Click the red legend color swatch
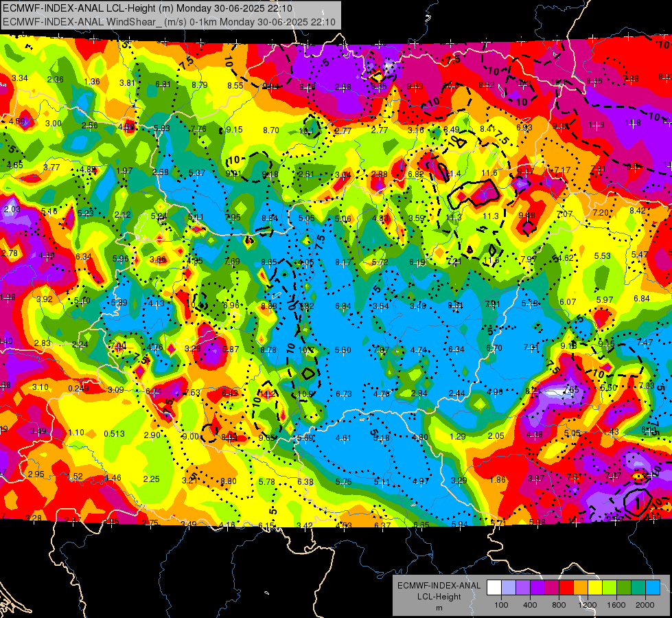This screenshot has height=618, width=672. tap(566, 588)
